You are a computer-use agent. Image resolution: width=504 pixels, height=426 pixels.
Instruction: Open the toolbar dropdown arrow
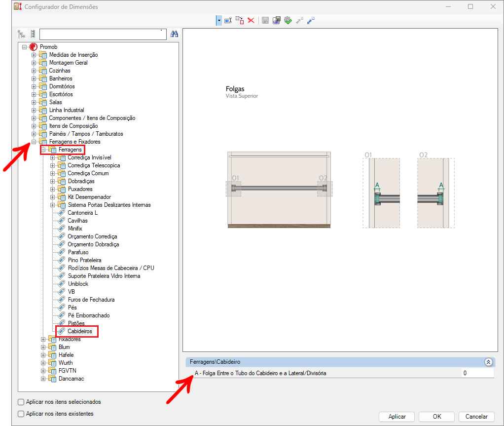219,21
